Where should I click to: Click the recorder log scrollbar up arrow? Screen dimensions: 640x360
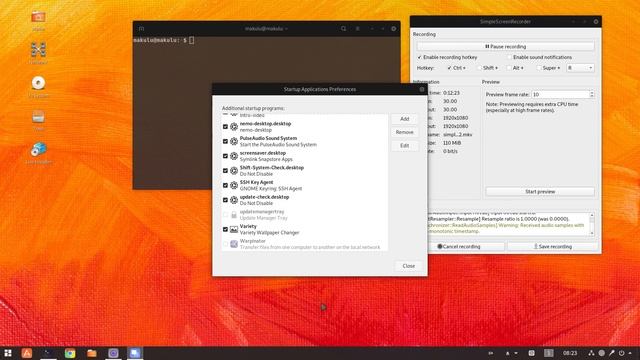(x=592, y=215)
